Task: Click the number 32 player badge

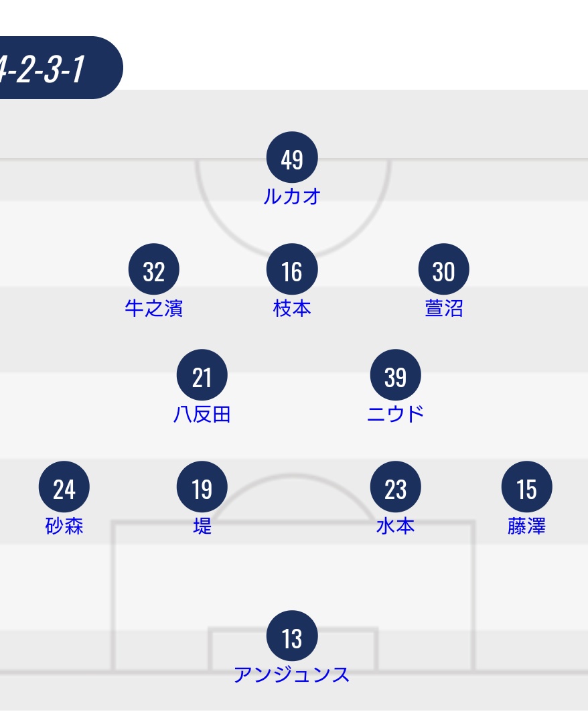Action: [153, 269]
